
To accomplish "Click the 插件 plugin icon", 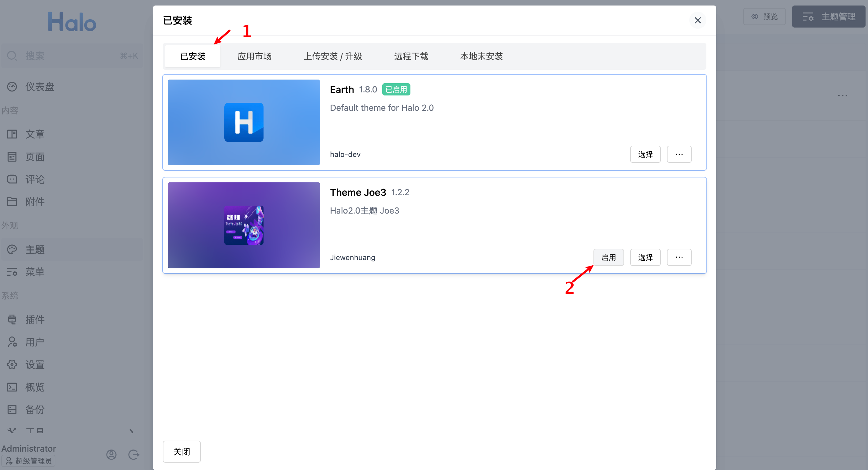I will (12, 319).
